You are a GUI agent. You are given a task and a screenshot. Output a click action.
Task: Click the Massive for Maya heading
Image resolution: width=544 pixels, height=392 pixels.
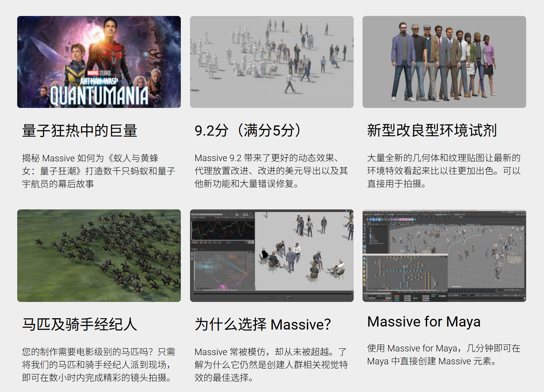tap(424, 322)
